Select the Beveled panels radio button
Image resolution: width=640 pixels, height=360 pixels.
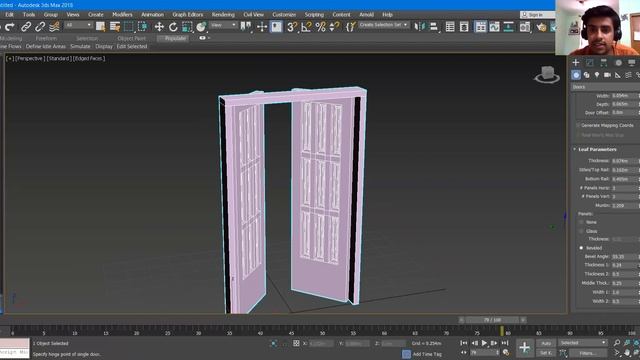[581, 248]
